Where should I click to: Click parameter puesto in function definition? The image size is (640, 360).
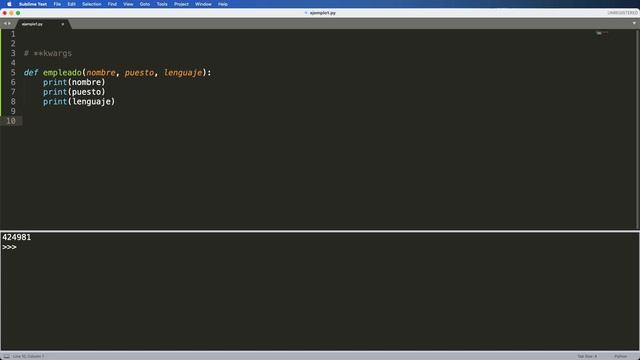[139, 73]
